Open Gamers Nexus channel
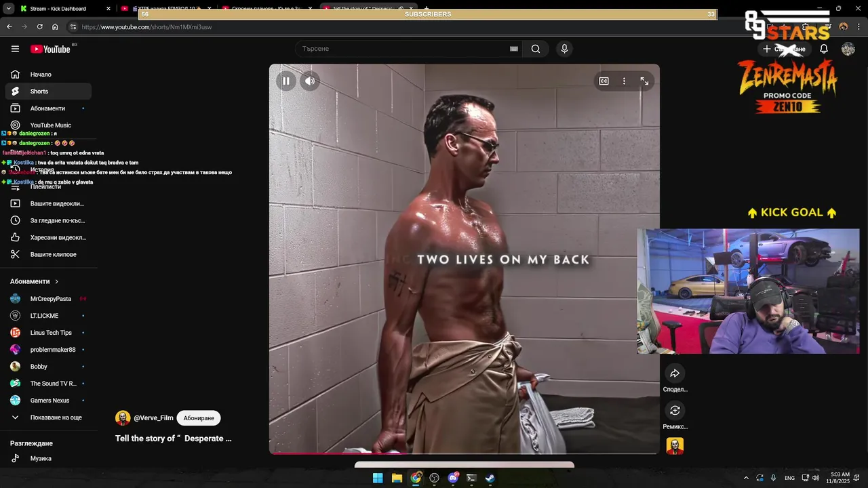Viewport: 868px width, 488px height. [x=47, y=401]
